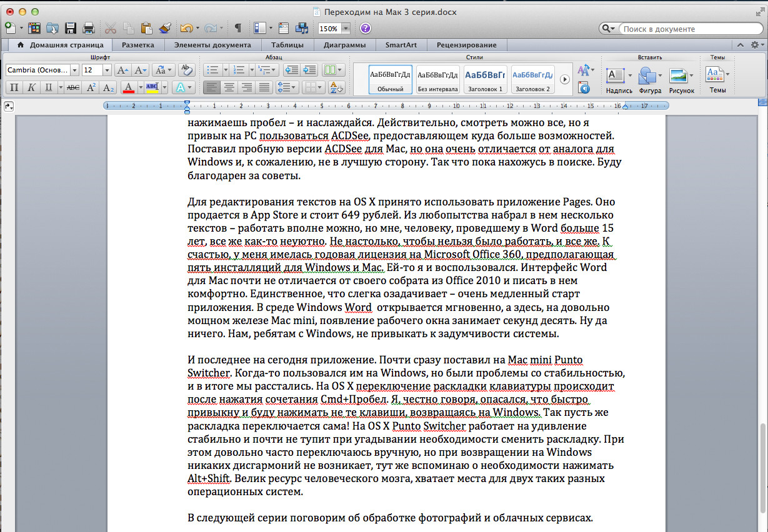
Task: Apply the red font color swatch
Action: pos(129,87)
